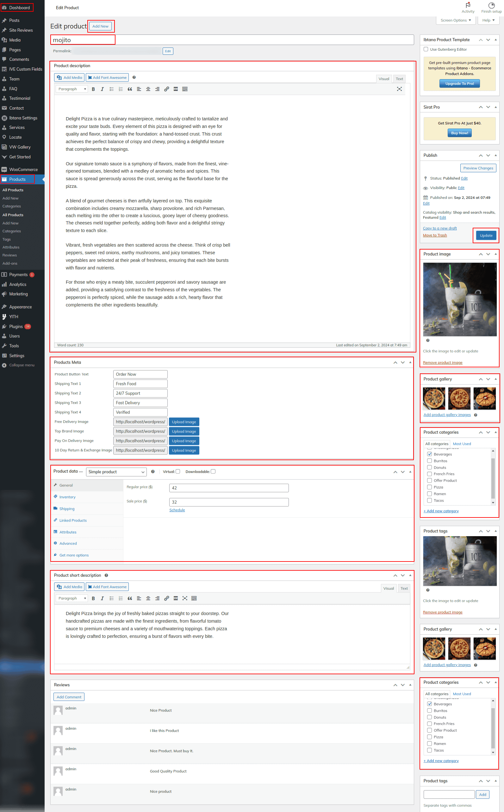Open the Paragraph format dropdown in description editor

(72, 89)
